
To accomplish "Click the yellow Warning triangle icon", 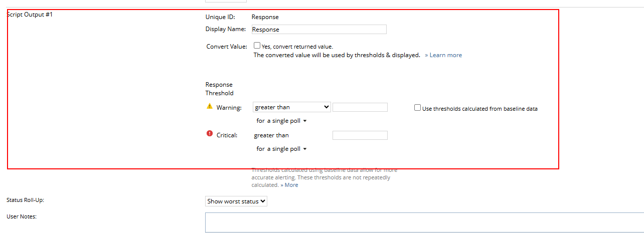I will pos(210,106).
